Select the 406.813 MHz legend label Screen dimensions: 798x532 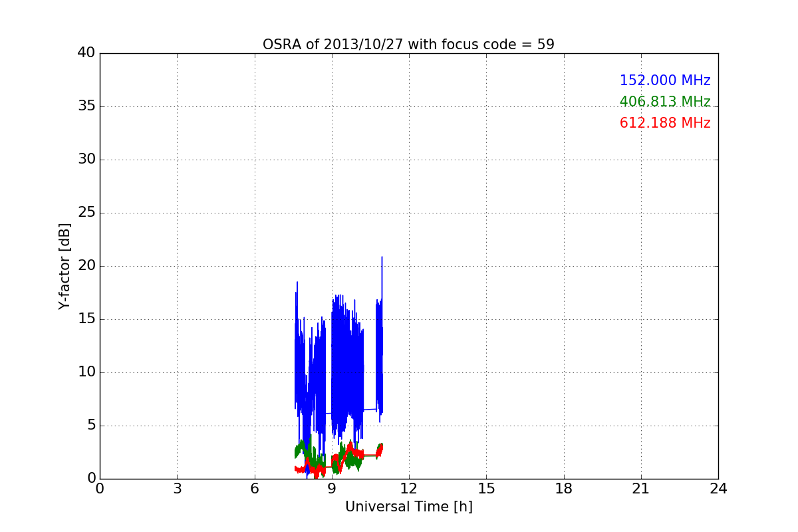[x=665, y=102]
